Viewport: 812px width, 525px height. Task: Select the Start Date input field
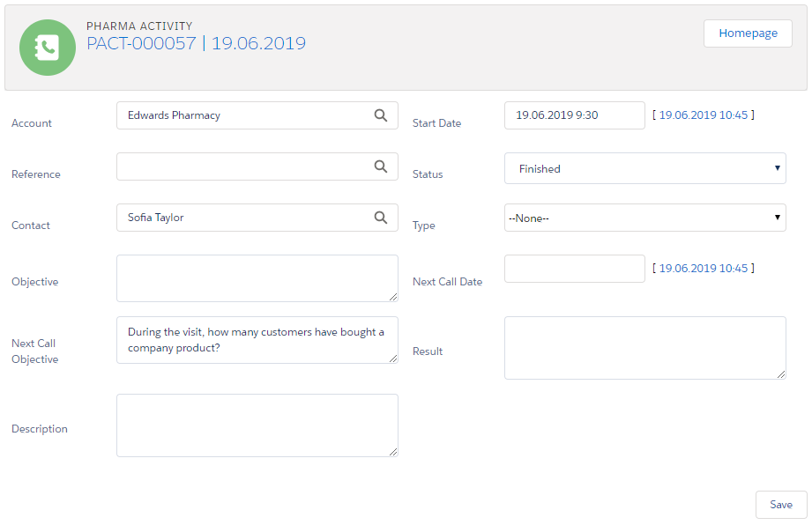point(574,115)
